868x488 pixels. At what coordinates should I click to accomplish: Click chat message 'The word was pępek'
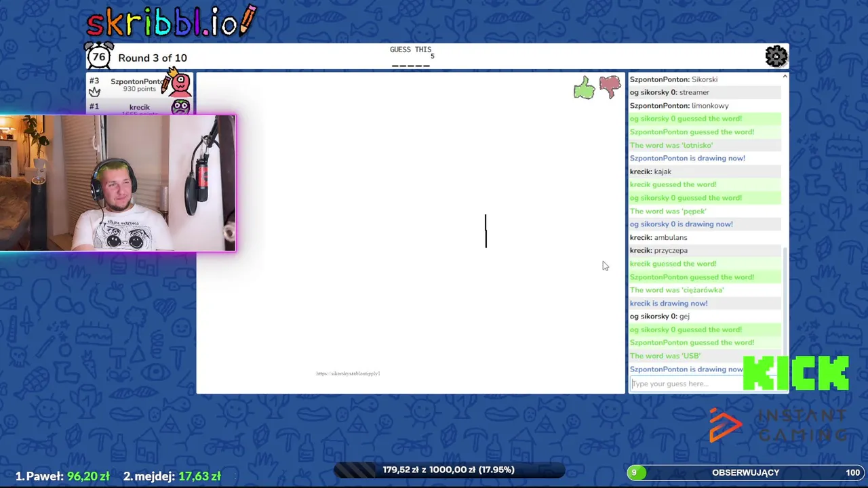[x=668, y=211]
